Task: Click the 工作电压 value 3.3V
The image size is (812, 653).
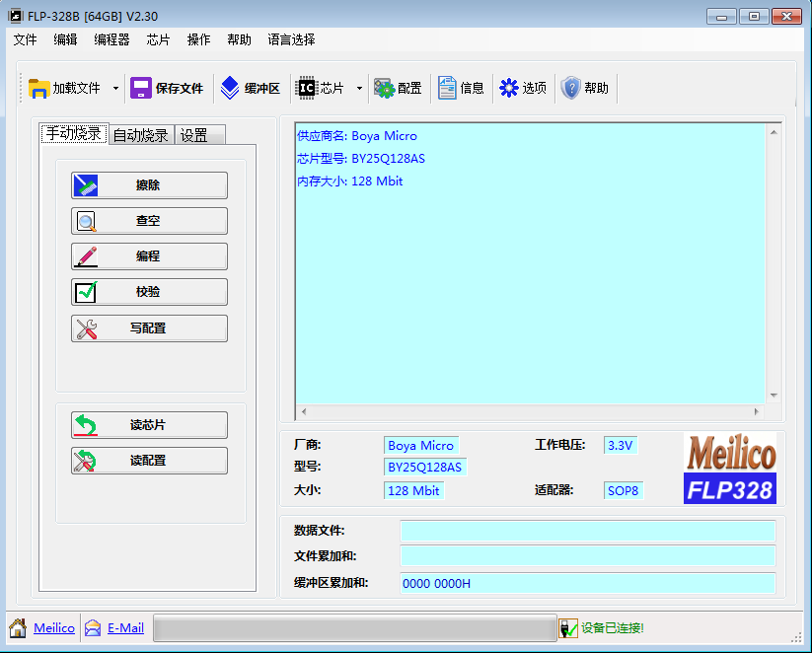Action: click(621, 445)
